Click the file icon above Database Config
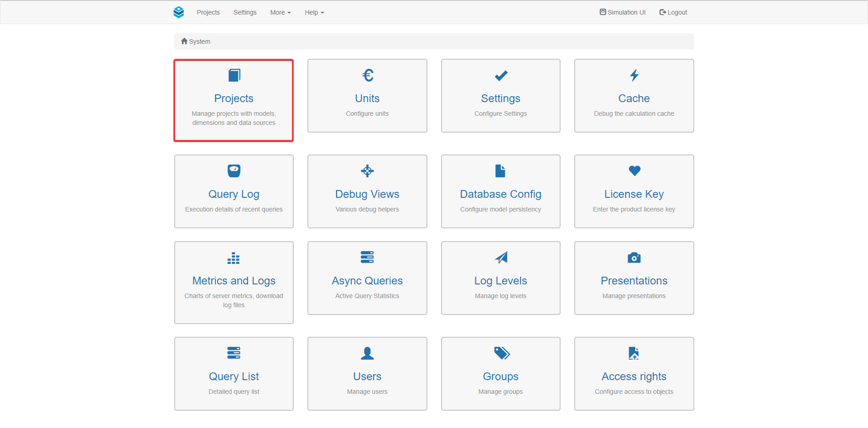The width and height of the screenshot is (868, 428). pos(500,171)
